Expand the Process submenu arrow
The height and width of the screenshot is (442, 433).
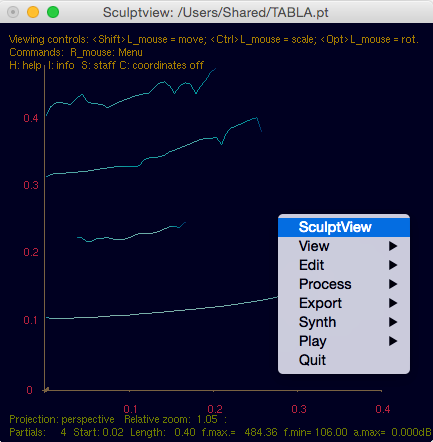click(393, 284)
